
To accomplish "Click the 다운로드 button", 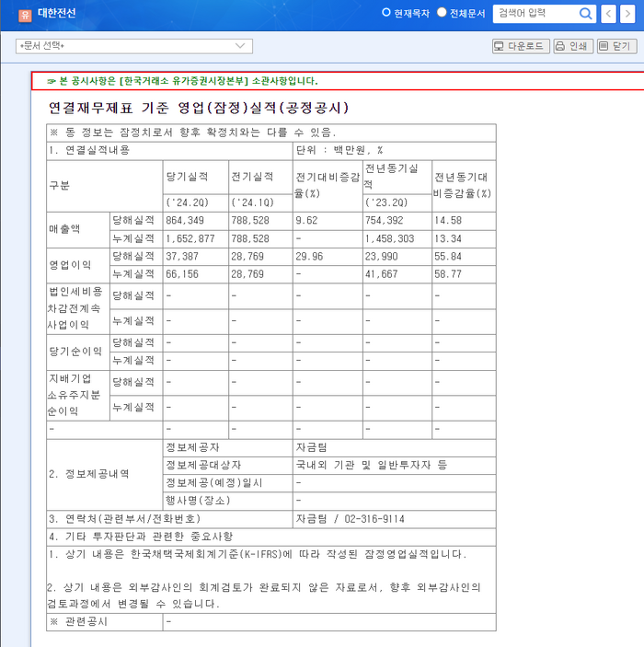I will pos(521,46).
